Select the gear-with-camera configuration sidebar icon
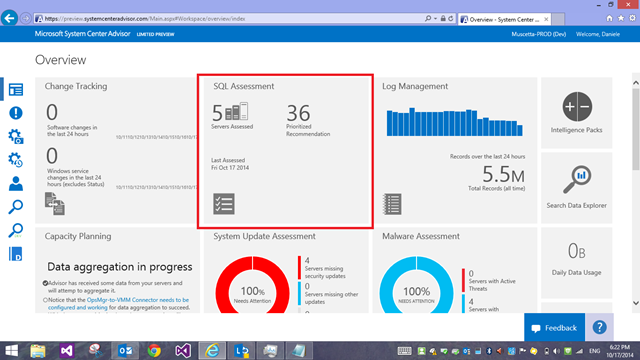This screenshot has width=640, height=360. [x=16, y=136]
